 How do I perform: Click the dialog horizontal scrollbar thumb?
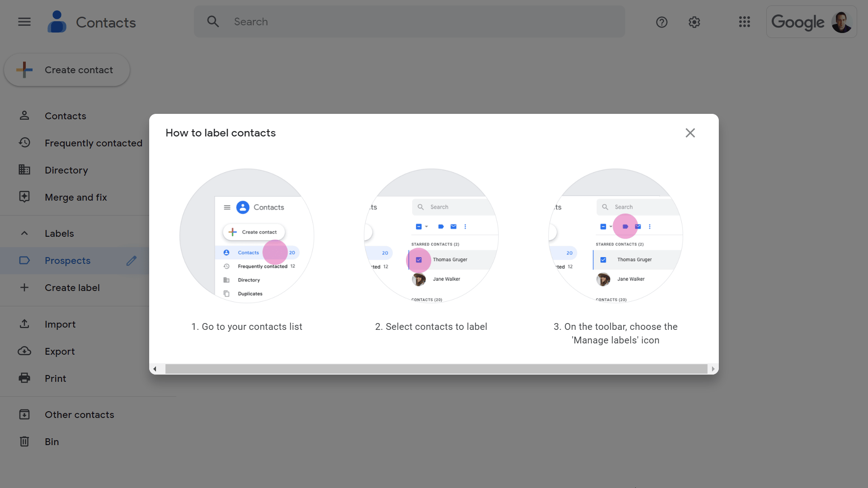(436, 369)
